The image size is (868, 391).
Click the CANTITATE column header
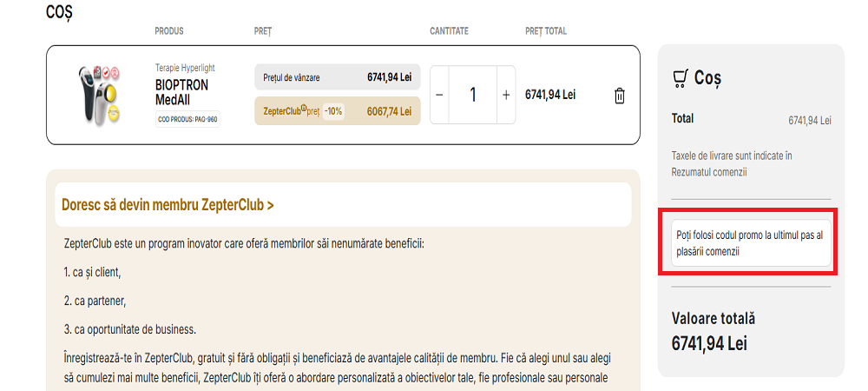pos(449,31)
